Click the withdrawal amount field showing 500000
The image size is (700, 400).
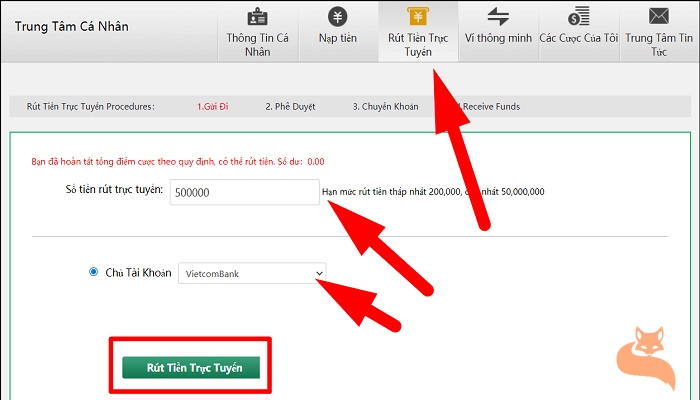coord(245,192)
